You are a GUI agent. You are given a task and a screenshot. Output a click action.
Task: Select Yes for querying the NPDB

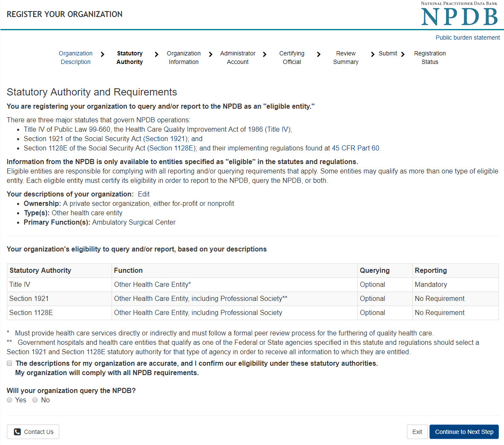tap(9, 400)
